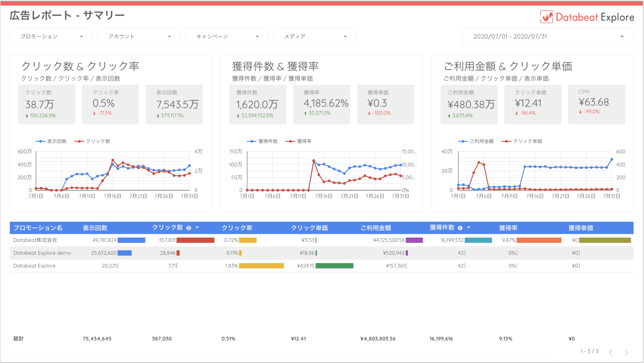Image resolution: width=644 pixels, height=363 pixels.
Task: Sort table by 獲得率 column header
Action: [508, 228]
